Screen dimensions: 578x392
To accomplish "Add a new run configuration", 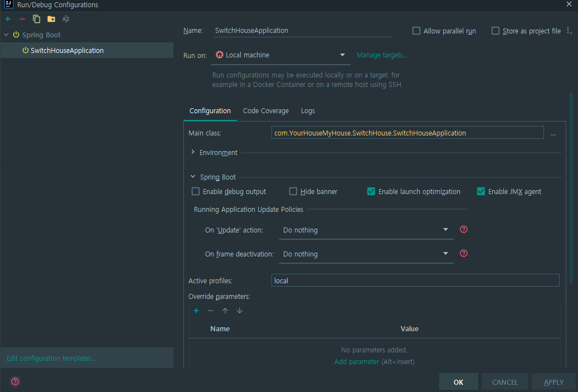I will coord(8,19).
